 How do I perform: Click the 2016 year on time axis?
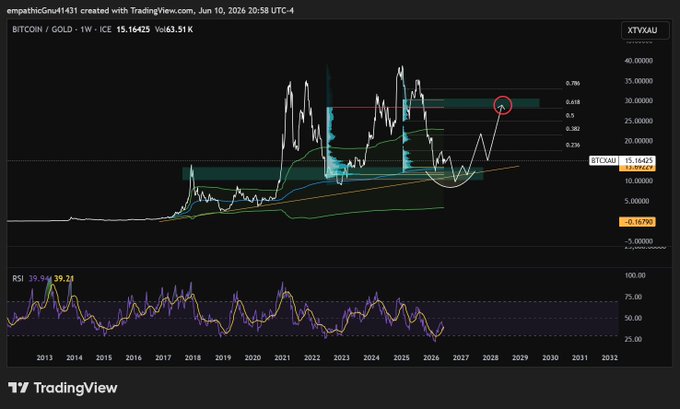point(134,358)
